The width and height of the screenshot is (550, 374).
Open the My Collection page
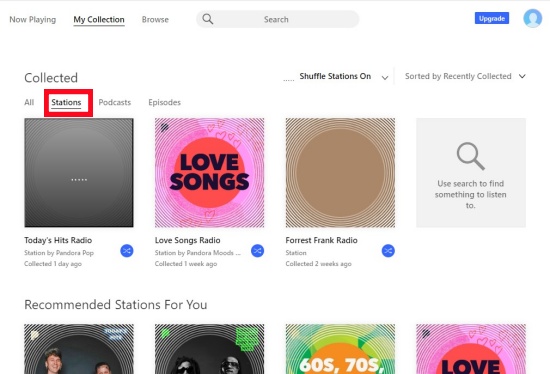coord(99,20)
